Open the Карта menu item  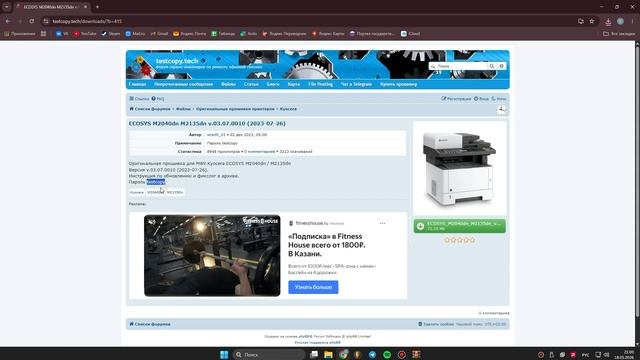click(293, 84)
